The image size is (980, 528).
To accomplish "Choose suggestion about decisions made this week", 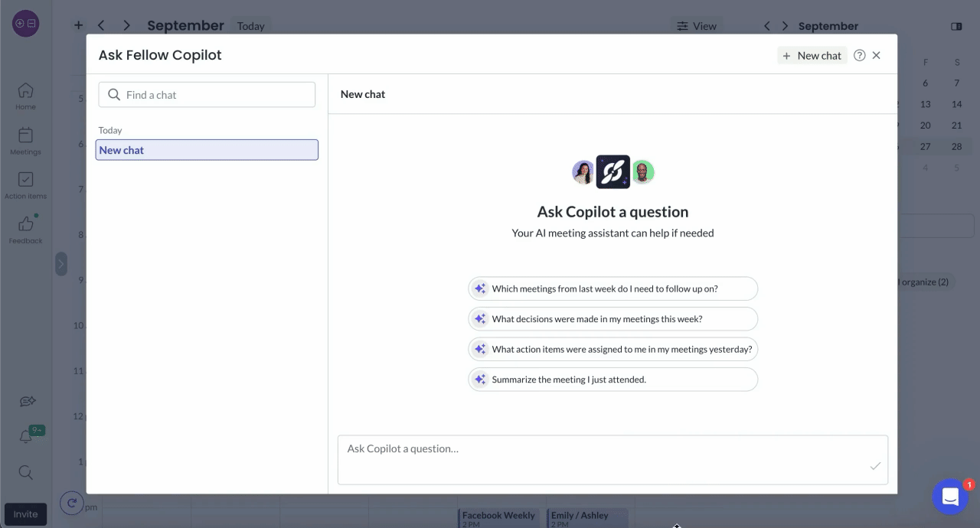I will click(612, 319).
